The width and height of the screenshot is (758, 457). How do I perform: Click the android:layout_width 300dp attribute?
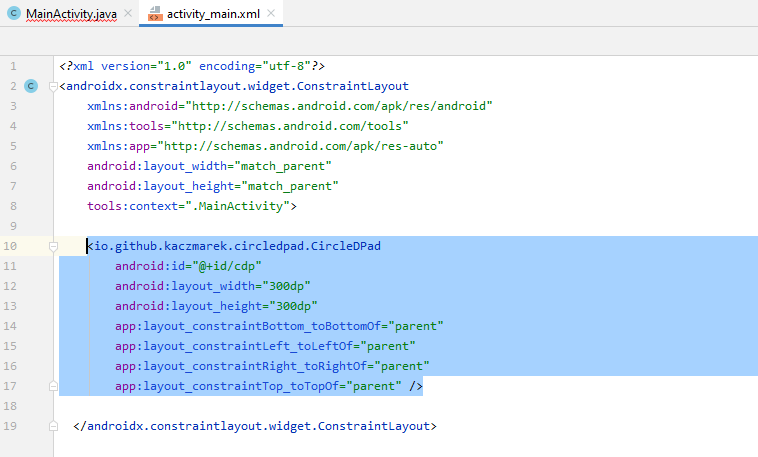(x=213, y=286)
